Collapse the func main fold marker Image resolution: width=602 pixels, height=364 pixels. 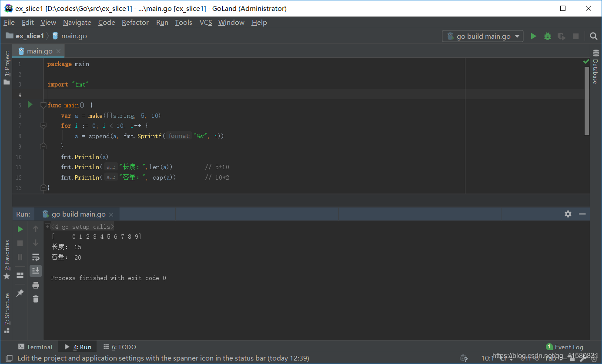43,105
